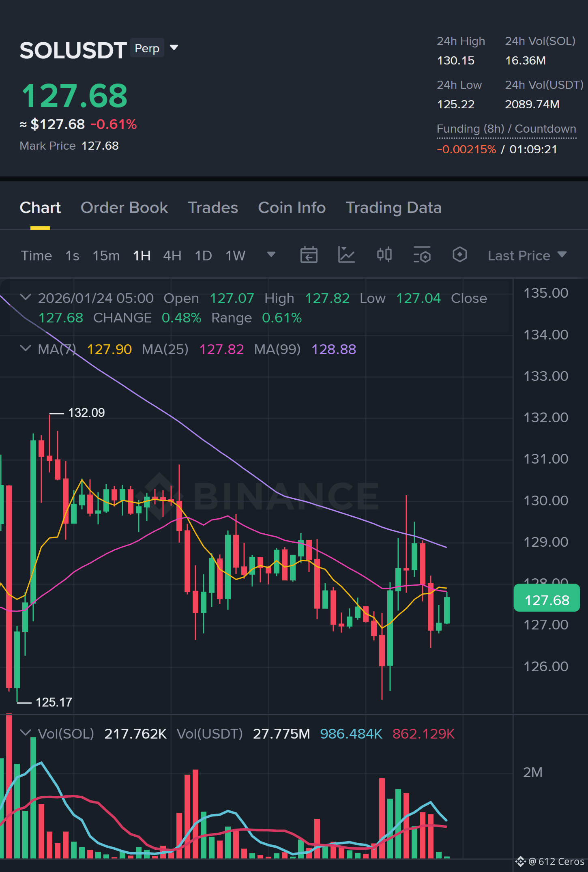Open the technical indicators line-chart icon
The width and height of the screenshot is (588, 872).
346,255
